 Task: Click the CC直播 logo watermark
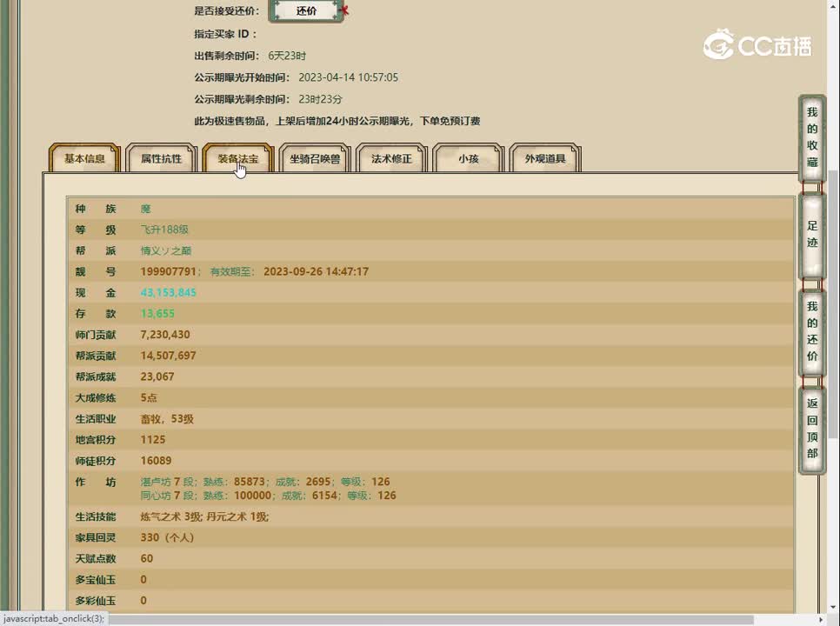coord(757,45)
